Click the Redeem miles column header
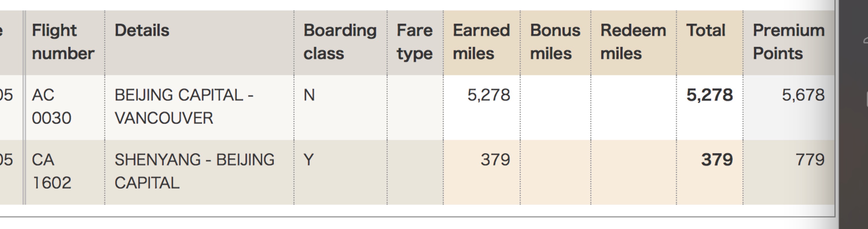Viewport: 868px width, 229px height. [x=633, y=43]
